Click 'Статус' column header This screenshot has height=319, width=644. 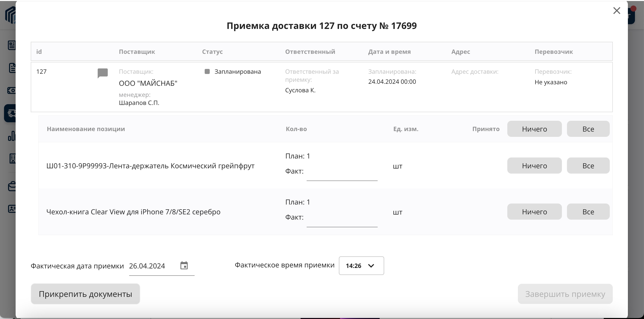tap(212, 52)
